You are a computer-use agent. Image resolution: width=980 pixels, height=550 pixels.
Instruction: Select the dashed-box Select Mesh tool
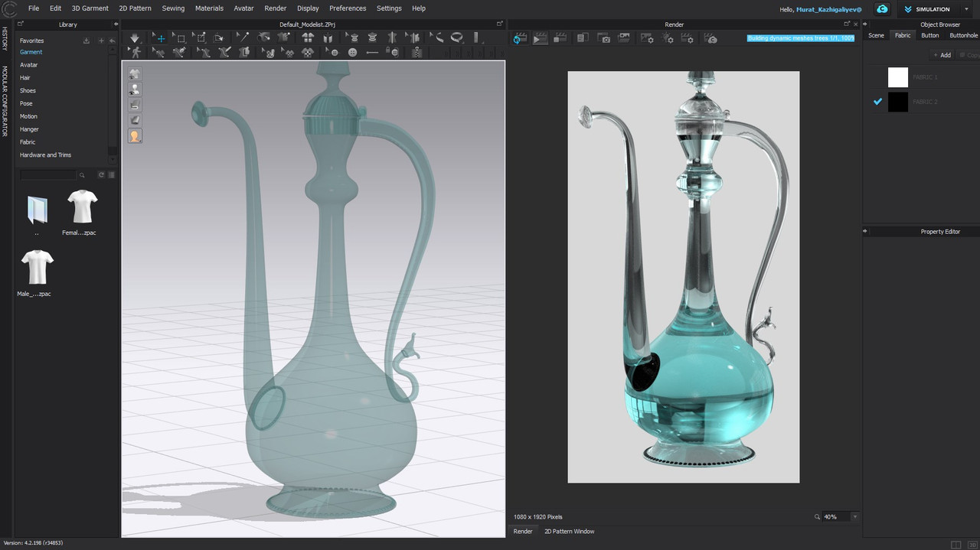(179, 37)
